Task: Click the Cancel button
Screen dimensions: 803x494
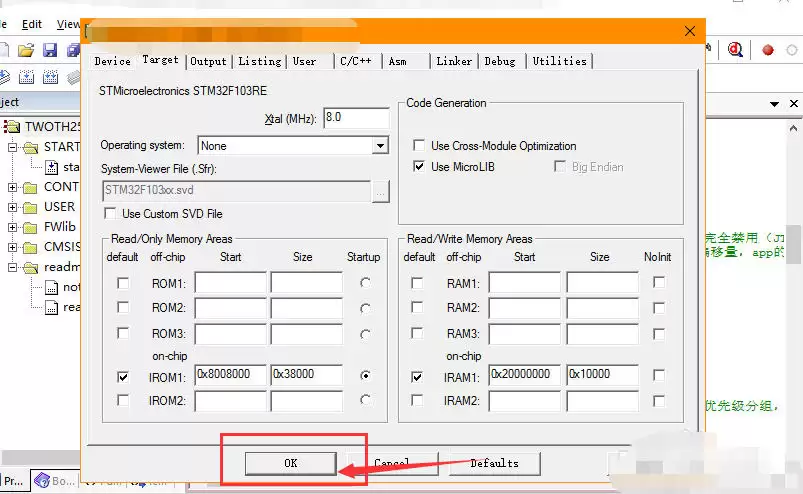Action: coord(392,463)
